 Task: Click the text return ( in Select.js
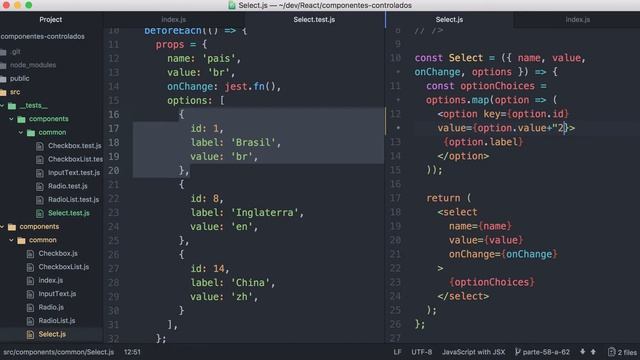coord(449,198)
